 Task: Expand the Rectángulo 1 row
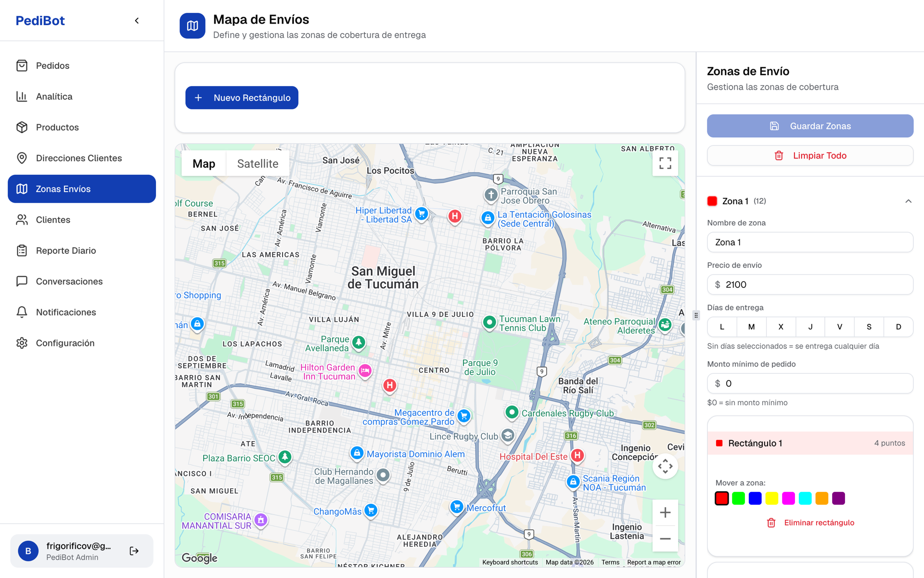pos(810,443)
